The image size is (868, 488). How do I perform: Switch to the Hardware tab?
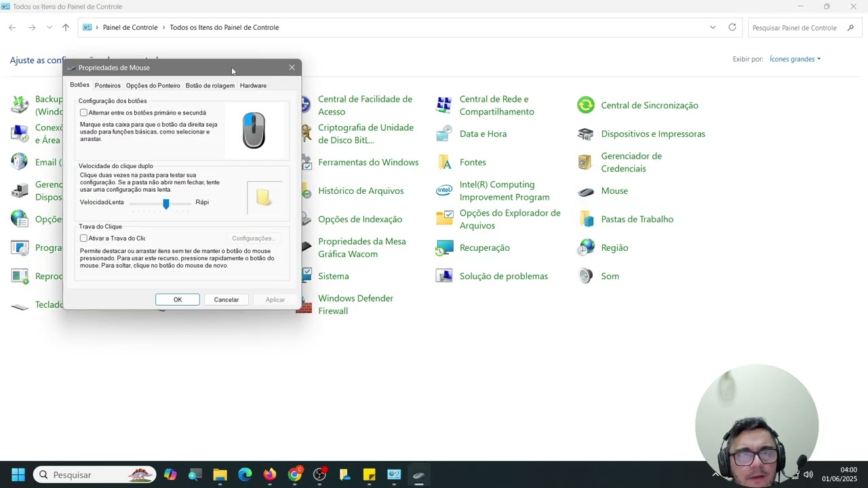(253, 85)
